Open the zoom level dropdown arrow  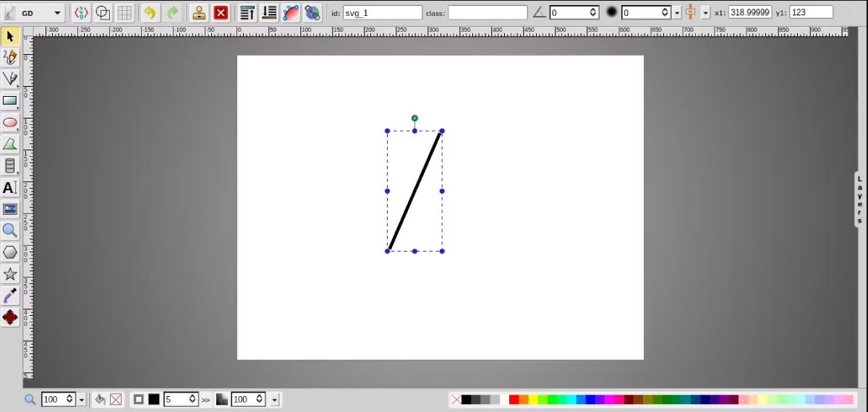[82, 399]
